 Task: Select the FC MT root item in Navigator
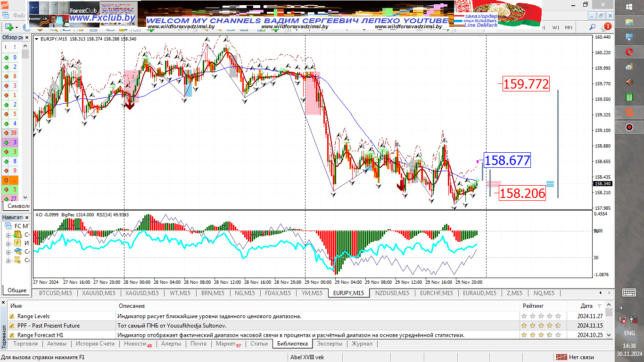click(x=17, y=226)
